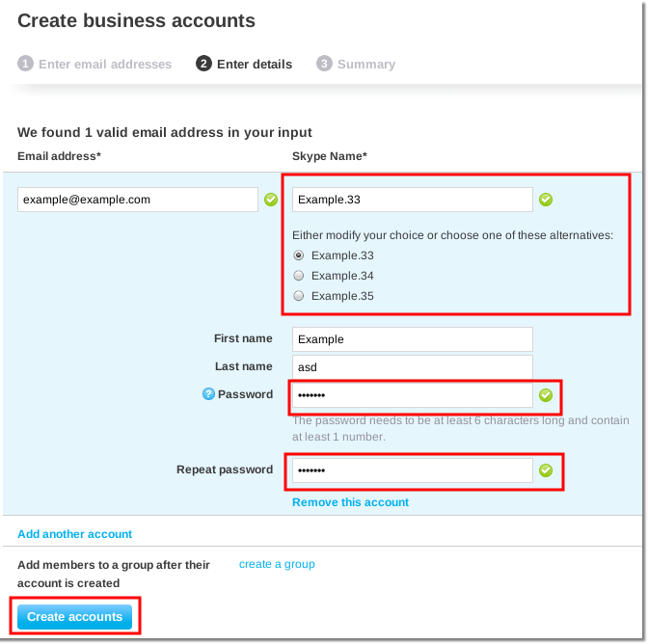Click green checkmark beside Skype Name field
648x644 pixels.
546,200
